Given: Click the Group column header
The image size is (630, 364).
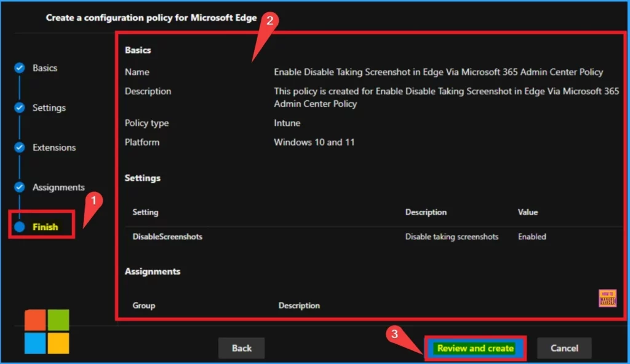Looking at the screenshot, I should [x=144, y=306].
